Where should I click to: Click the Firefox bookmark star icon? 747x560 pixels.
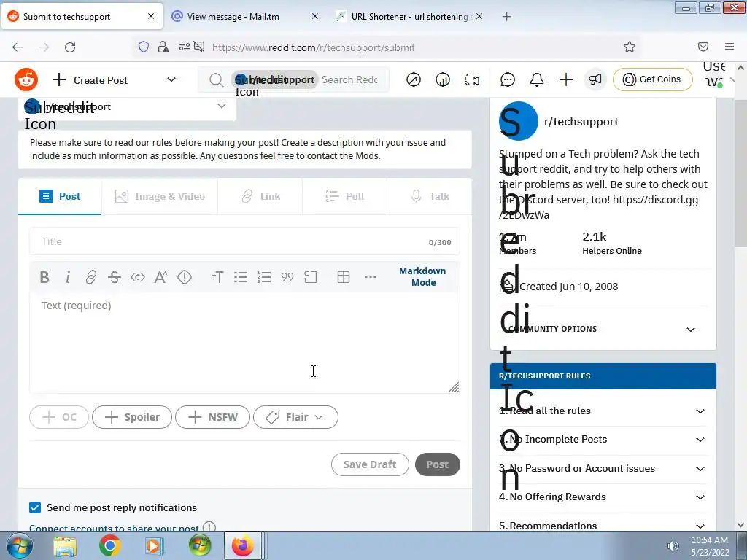[x=630, y=47]
